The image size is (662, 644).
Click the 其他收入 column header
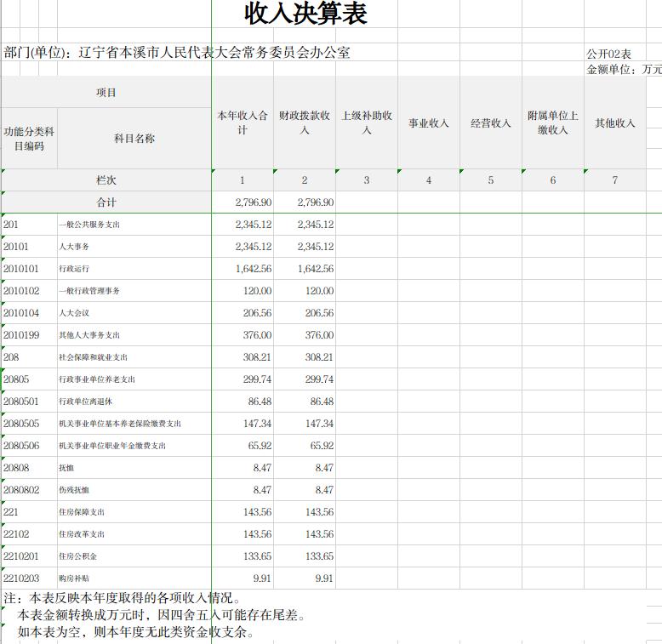pyautogui.click(x=614, y=123)
